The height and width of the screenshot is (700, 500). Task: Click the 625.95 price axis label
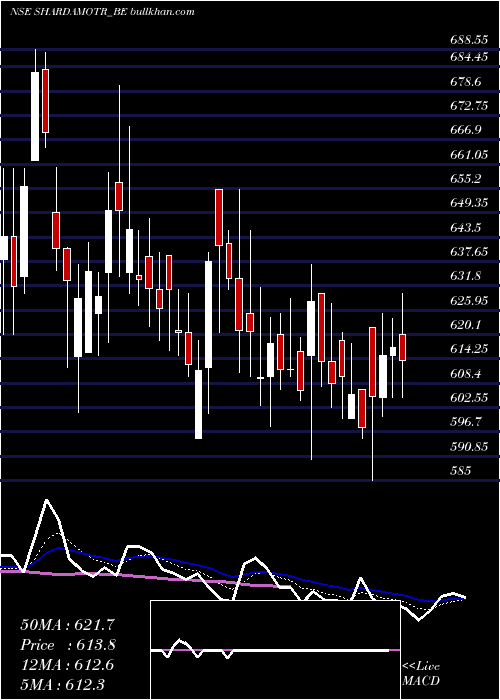pyautogui.click(x=468, y=300)
